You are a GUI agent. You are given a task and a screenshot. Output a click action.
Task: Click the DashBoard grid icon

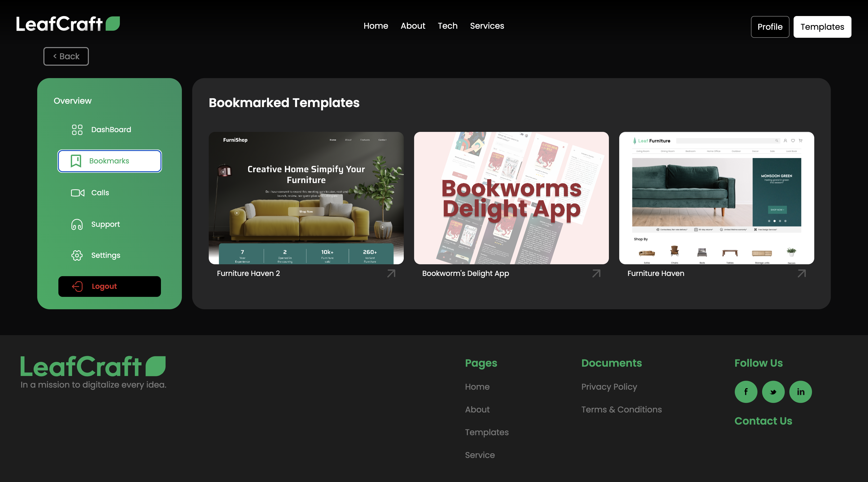point(77,130)
